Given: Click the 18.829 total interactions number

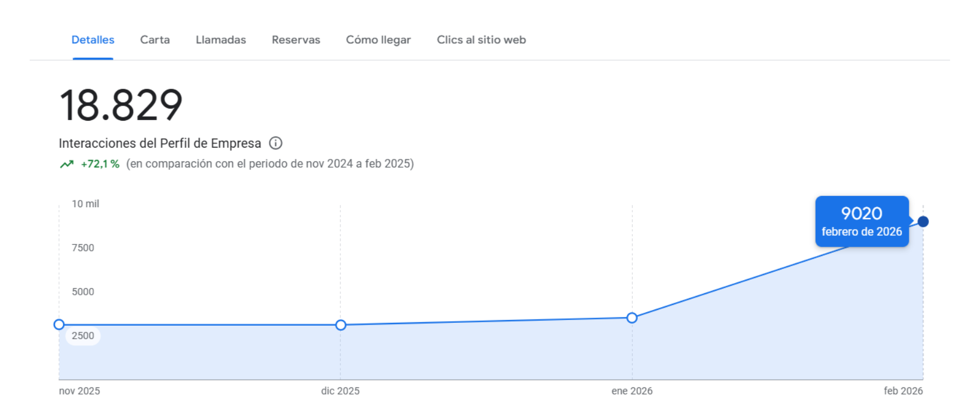Looking at the screenshot, I should 121,105.
